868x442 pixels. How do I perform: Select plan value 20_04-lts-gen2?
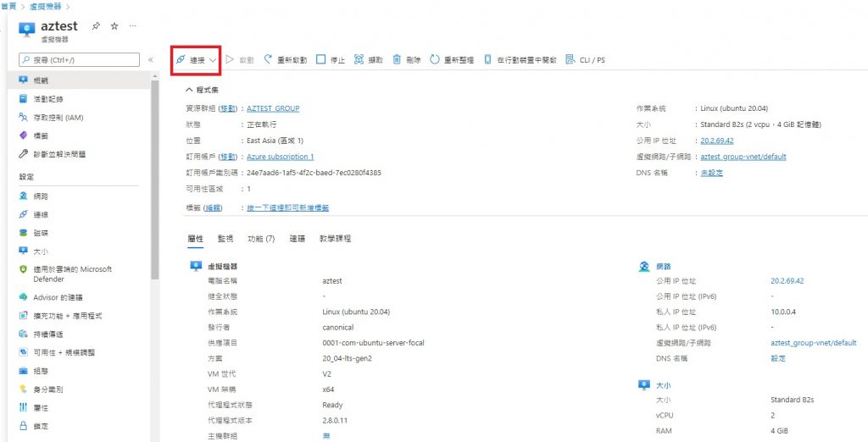pos(347,358)
